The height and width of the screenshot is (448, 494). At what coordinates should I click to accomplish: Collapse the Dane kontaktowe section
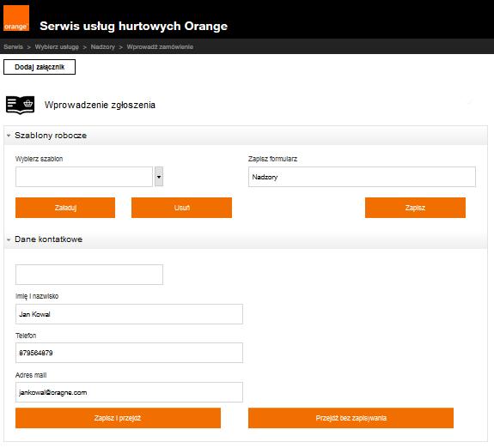[x=9, y=239]
